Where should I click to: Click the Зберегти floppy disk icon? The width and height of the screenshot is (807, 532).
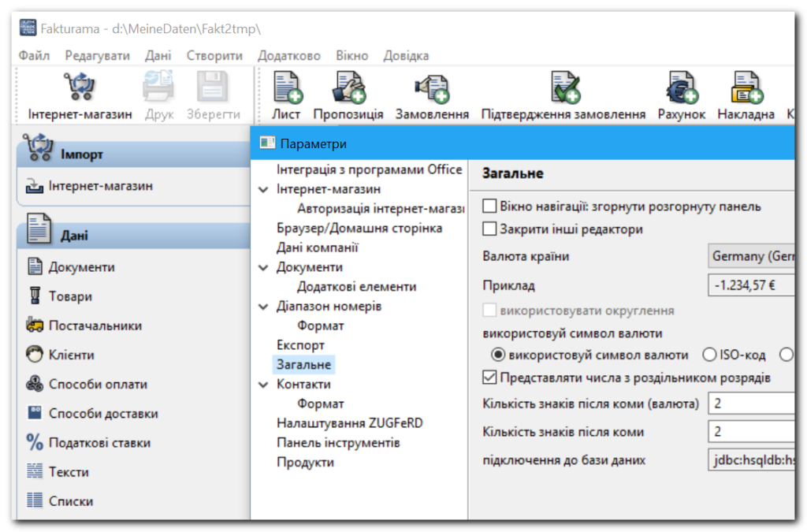pos(213,87)
